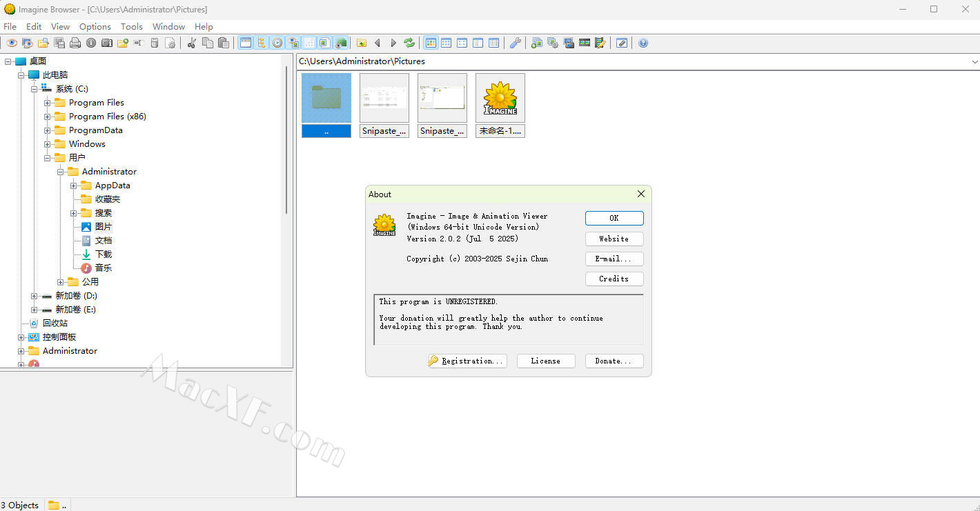Viewport: 980px width, 511px height.
Task: Select the last details-list view mode button
Action: pos(494,43)
